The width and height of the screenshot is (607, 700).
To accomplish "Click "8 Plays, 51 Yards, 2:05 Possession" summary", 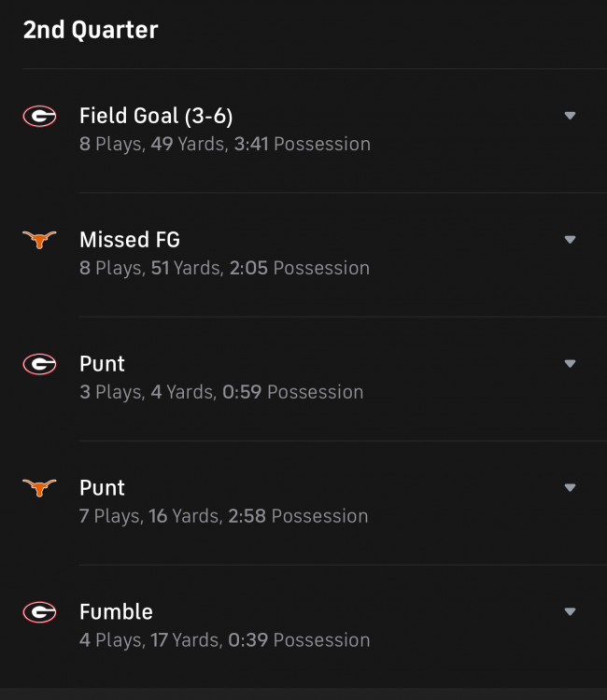I will click(x=224, y=269).
